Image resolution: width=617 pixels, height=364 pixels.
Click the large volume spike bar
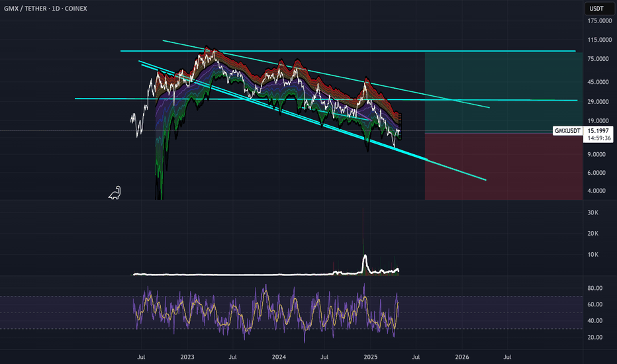coord(363,240)
